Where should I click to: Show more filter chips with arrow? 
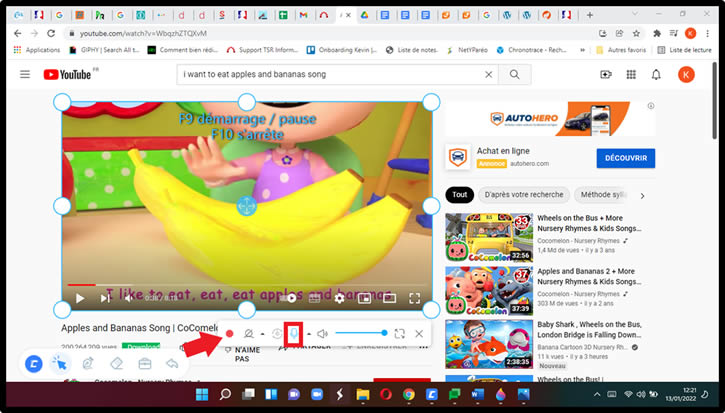point(642,196)
